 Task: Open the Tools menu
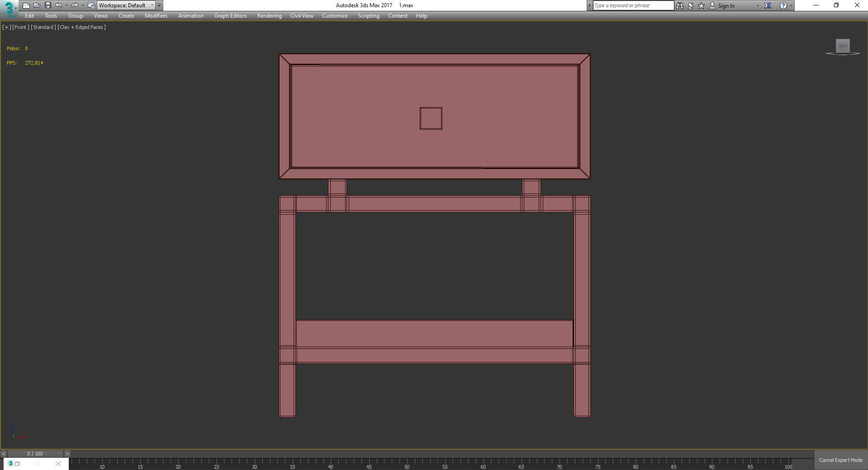(x=51, y=16)
